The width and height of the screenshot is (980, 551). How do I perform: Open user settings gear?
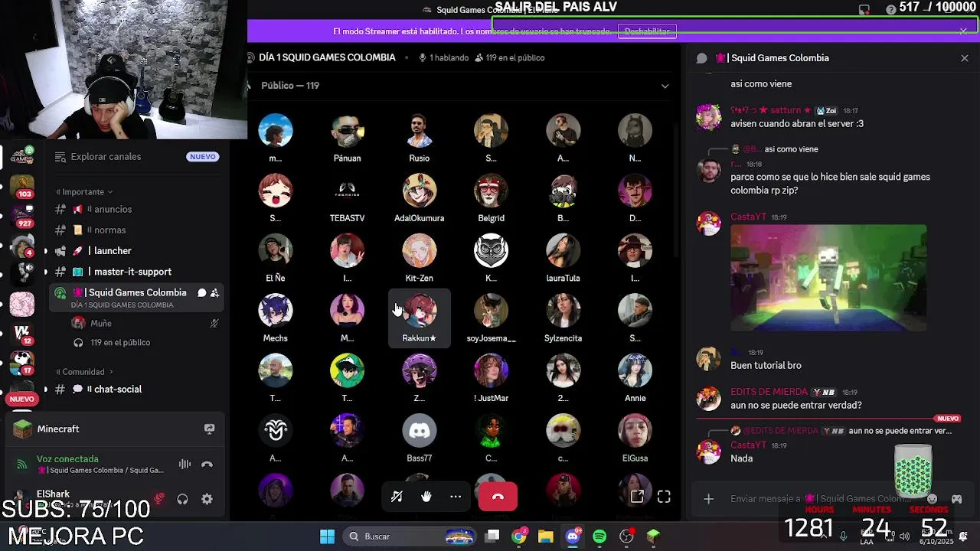tap(207, 499)
